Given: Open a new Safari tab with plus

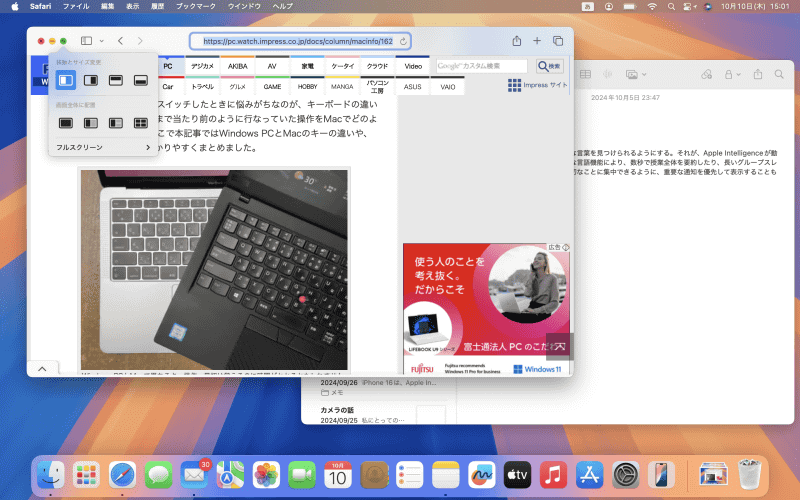Looking at the screenshot, I should tap(537, 41).
